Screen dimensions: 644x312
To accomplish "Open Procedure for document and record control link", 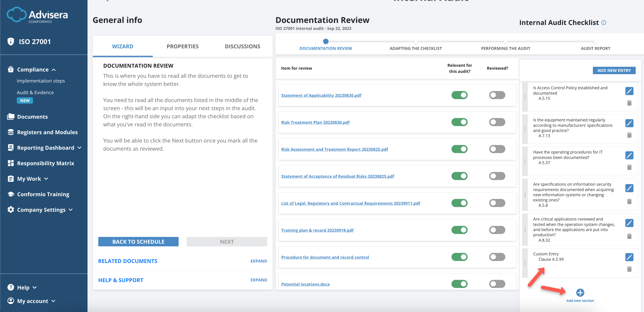I will click(x=325, y=257).
